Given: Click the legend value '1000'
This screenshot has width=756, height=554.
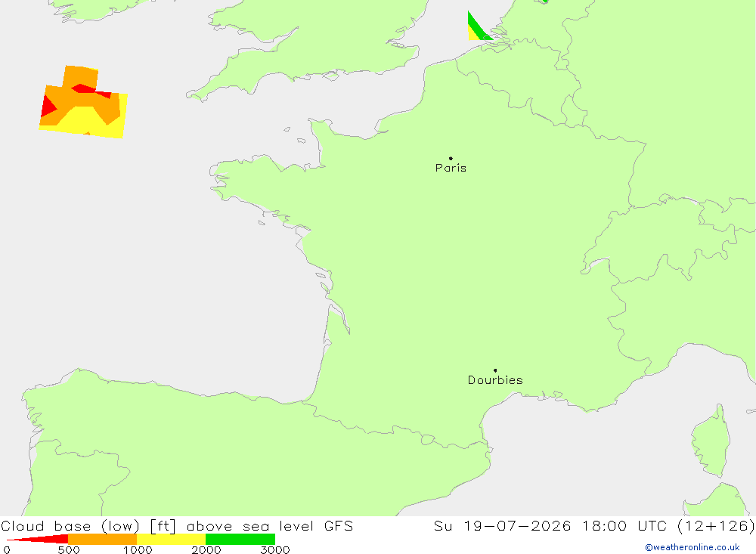Looking at the screenshot, I should click(x=138, y=549).
